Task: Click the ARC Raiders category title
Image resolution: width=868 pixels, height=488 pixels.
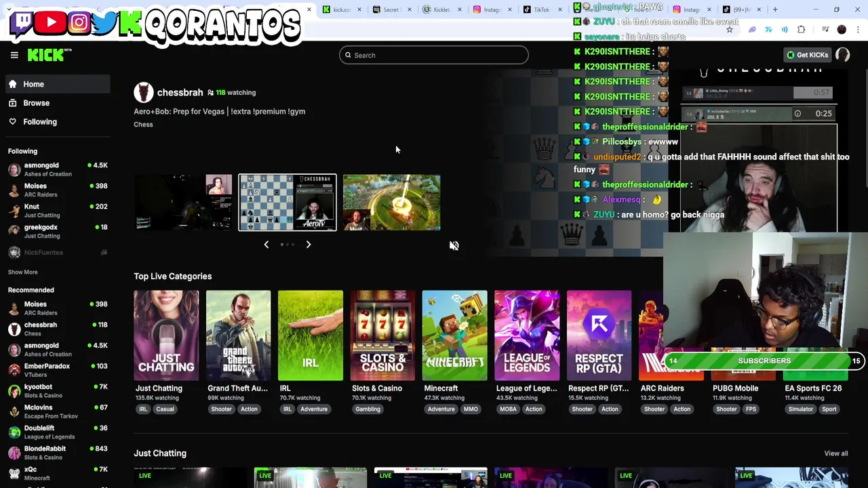Action: click(x=662, y=388)
